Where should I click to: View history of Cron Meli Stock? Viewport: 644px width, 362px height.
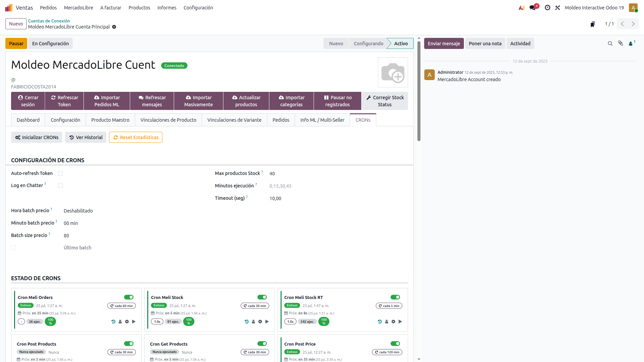pos(247,321)
